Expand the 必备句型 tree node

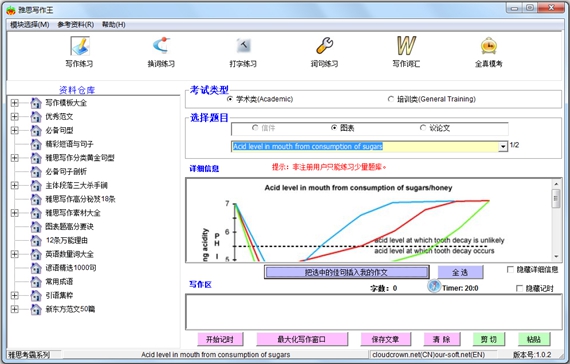pos(15,130)
